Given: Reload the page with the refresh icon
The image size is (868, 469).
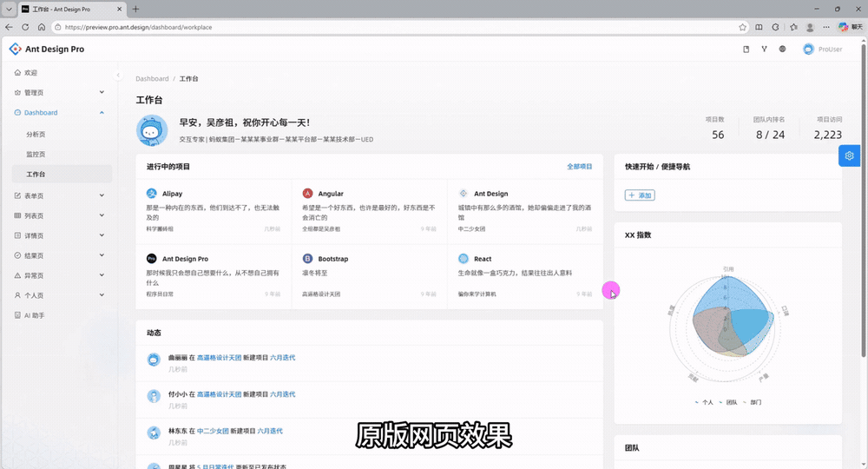Looking at the screenshot, I should [x=25, y=27].
